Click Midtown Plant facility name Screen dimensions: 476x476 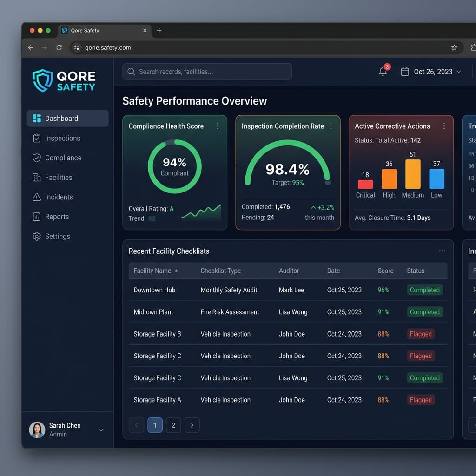pos(153,312)
